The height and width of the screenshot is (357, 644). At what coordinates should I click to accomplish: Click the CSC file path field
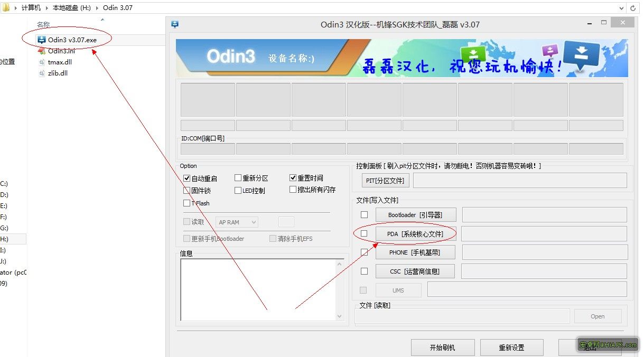544,271
